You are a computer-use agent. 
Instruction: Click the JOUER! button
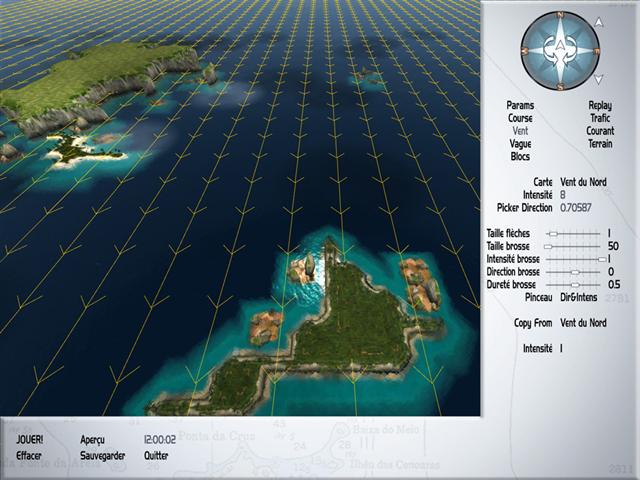30,440
